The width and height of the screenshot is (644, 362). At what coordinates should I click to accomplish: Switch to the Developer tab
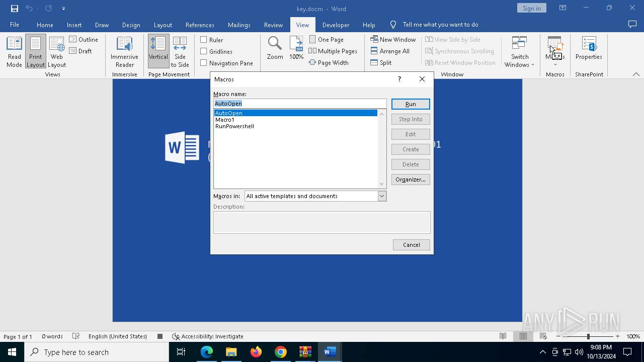coord(336,25)
